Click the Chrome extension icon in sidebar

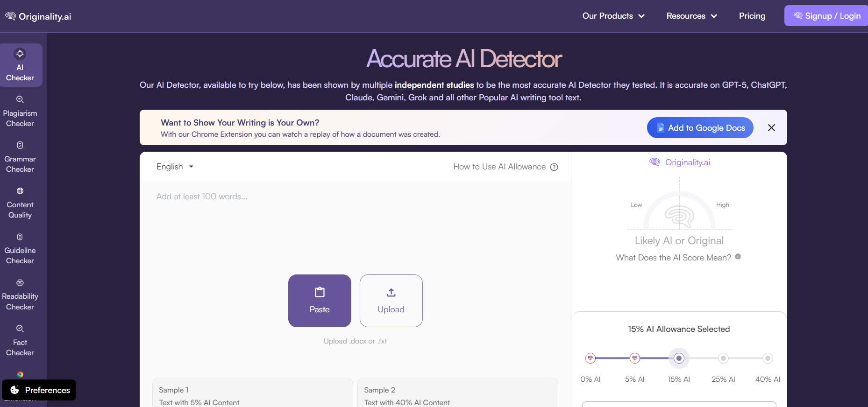pyautogui.click(x=20, y=374)
